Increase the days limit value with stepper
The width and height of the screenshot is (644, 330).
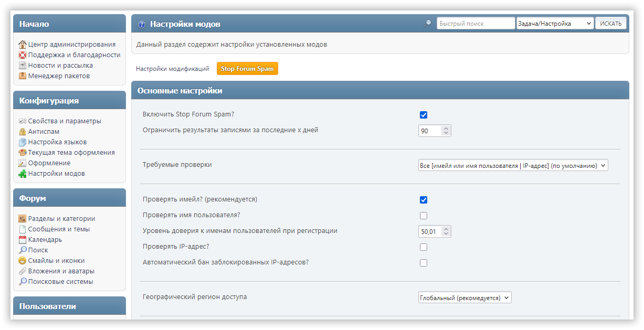pyautogui.click(x=446, y=128)
